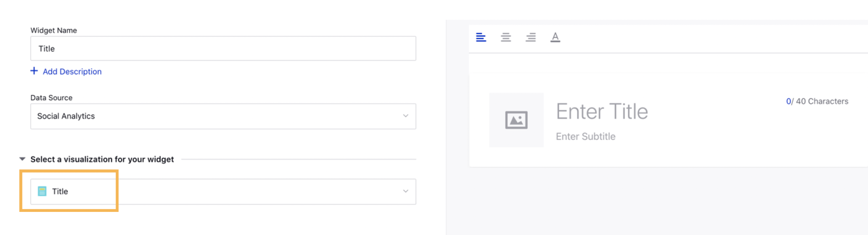Click the Data Source label
The height and width of the screenshot is (235, 868).
51,98
